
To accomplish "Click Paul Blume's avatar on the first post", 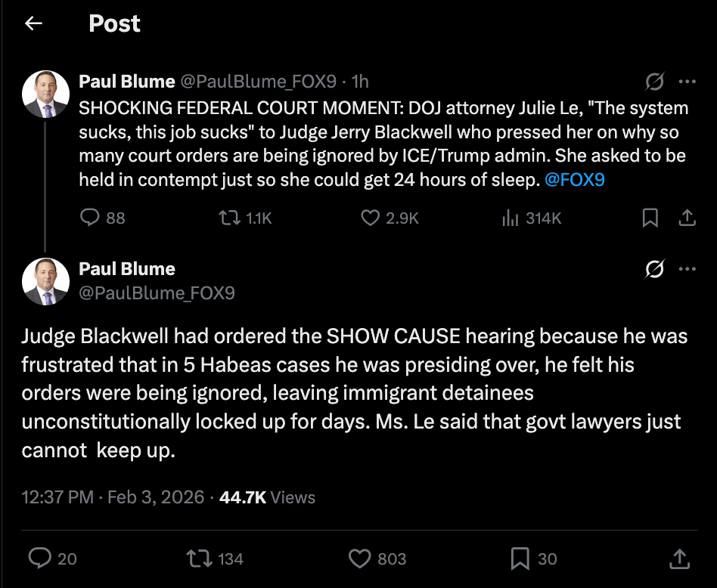I will (45, 94).
